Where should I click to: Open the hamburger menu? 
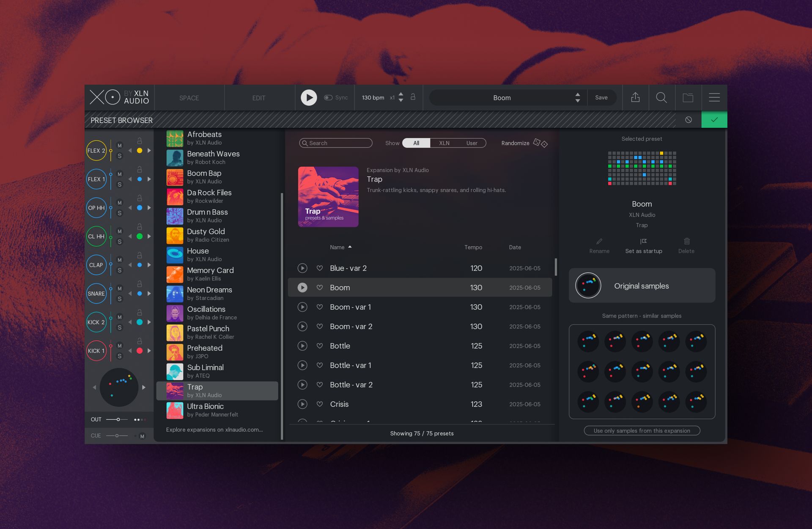pos(714,98)
